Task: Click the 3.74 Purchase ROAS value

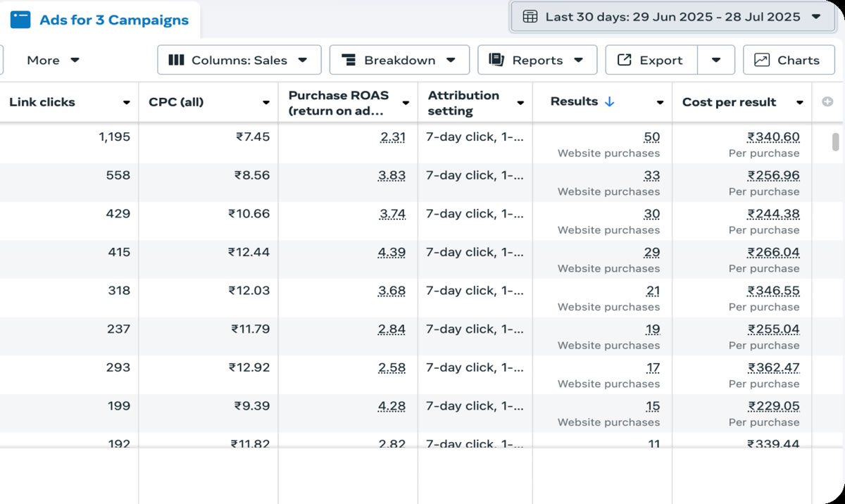Action: pos(392,214)
